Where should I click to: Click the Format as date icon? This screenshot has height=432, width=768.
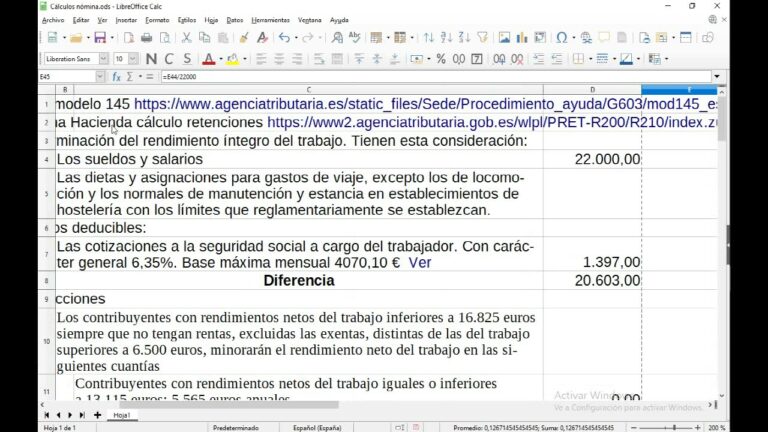(x=477, y=59)
